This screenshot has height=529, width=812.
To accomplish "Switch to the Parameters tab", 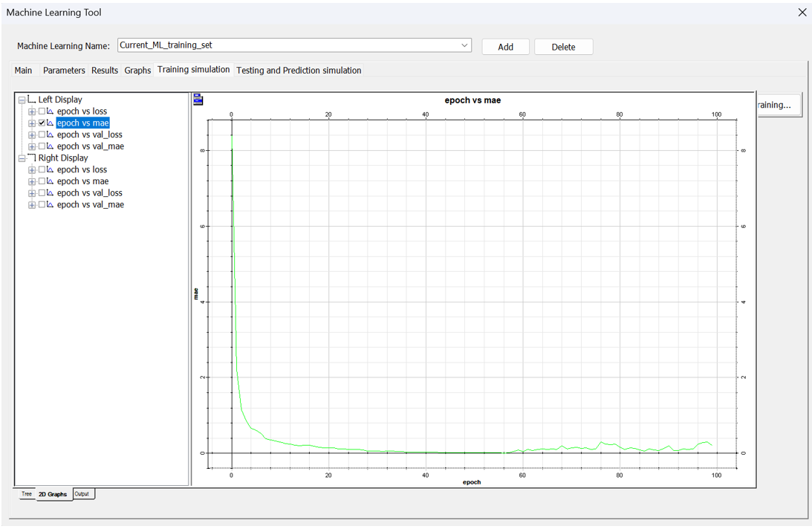I will pyautogui.click(x=64, y=71).
